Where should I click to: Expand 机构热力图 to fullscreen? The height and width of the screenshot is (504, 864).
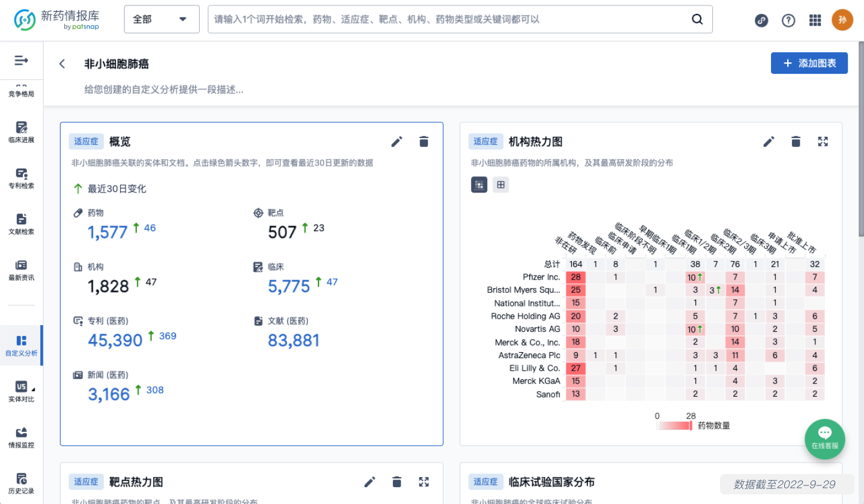pyautogui.click(x=823, y=142)
